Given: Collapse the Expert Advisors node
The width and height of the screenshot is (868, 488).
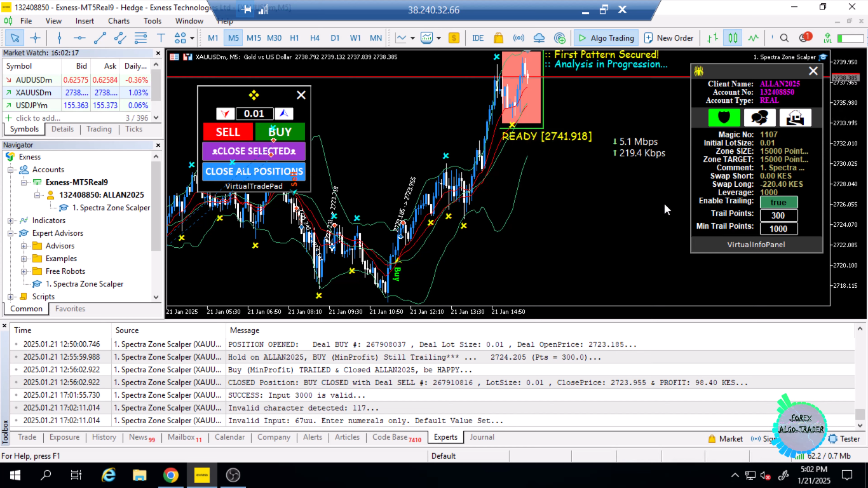Looking at the screenshot, I should pos(11,233).
